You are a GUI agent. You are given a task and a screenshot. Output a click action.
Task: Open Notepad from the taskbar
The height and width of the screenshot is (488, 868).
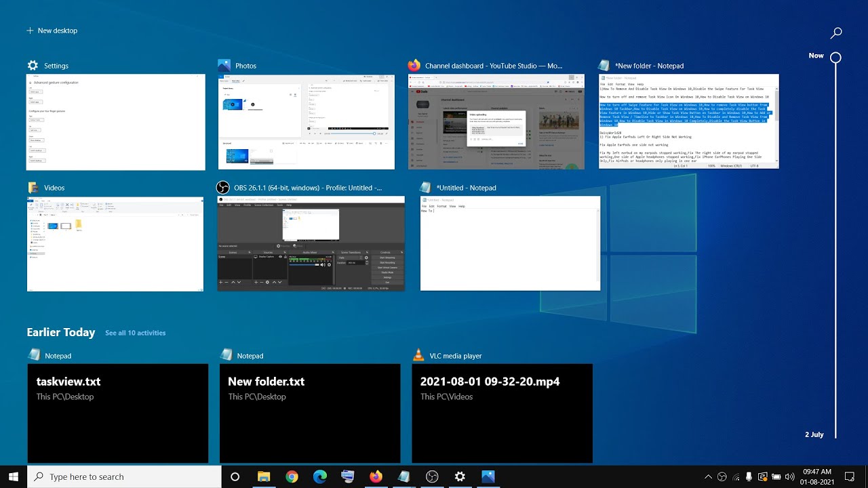[x=403, y=477]
